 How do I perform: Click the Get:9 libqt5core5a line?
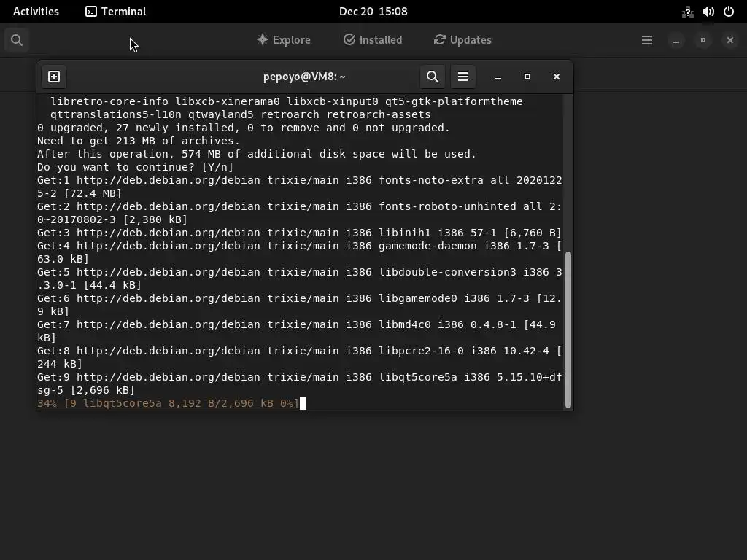point(300,384)
